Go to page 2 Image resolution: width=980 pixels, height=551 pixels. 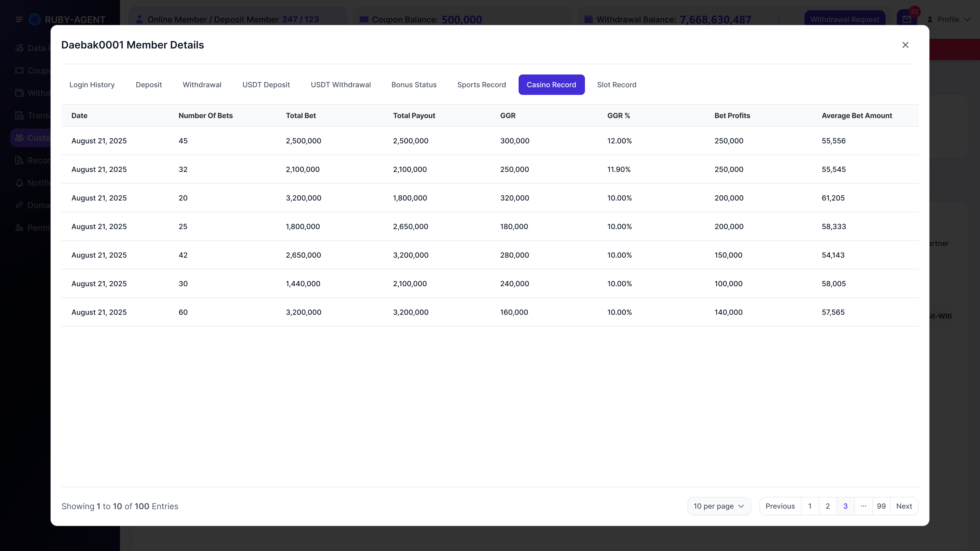pos(827,506)
